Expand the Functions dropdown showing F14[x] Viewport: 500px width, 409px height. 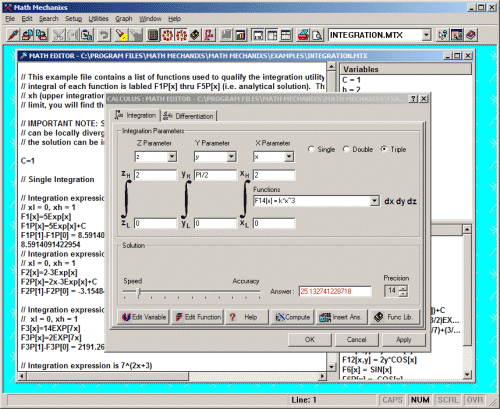pyautogui.click(x=375, y=201)
